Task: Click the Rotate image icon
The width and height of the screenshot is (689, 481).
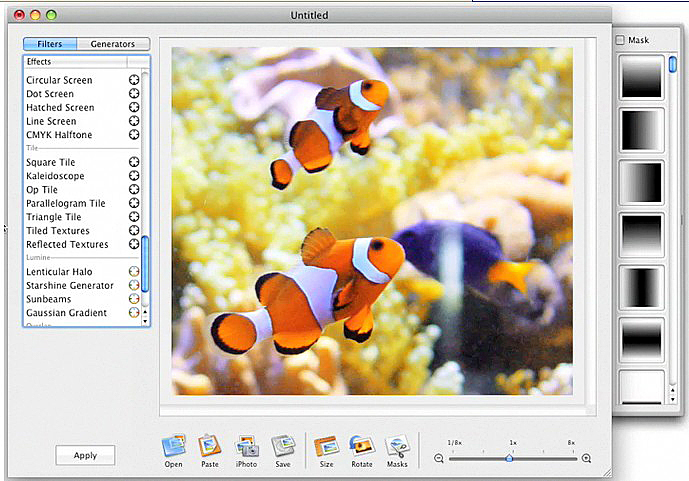Action: click(x=362, y=446)
